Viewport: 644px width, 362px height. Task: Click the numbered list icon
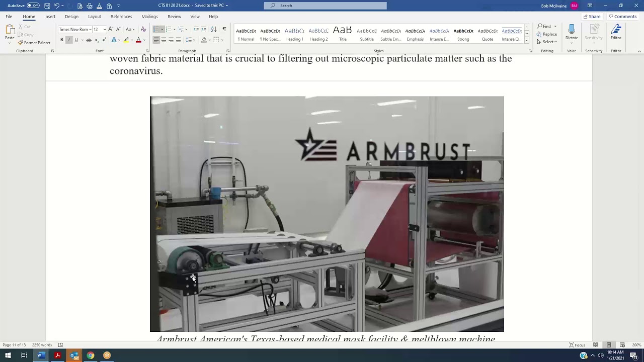(x=169, y=29)
